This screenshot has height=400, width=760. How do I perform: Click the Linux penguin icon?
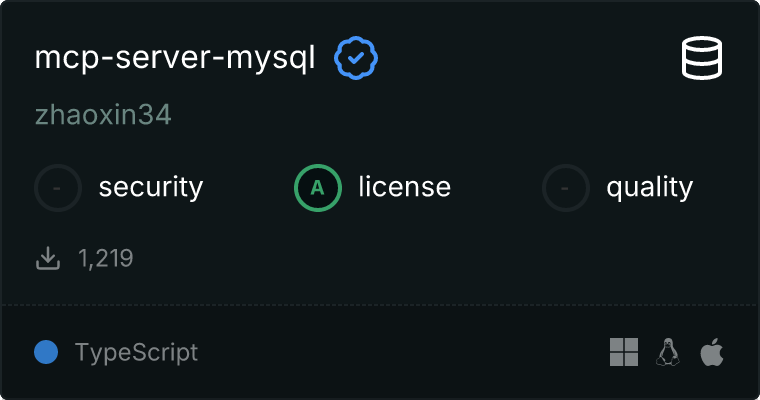[667, 352]
